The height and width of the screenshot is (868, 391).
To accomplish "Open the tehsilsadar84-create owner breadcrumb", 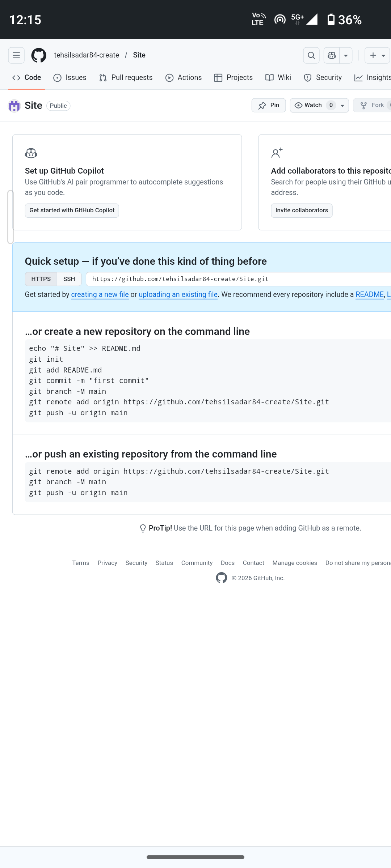I will [x=87, y=55].
